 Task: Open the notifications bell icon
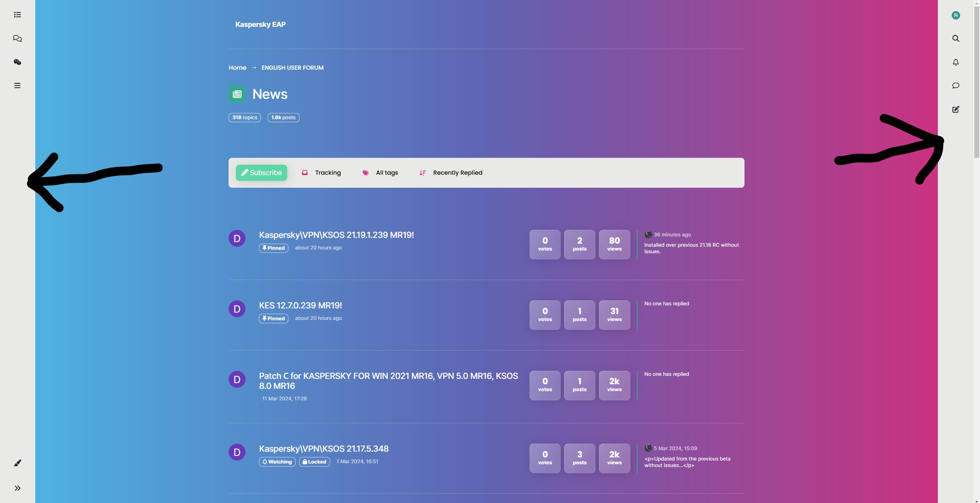click(956, 62)
